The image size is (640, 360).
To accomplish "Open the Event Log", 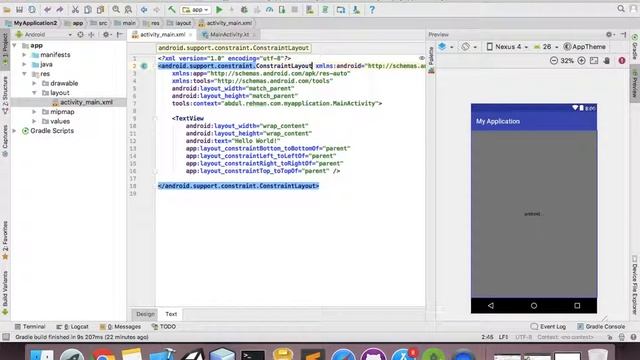I will click(x=548, y=327).
